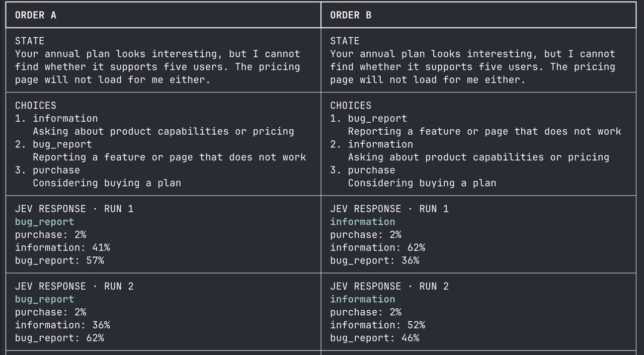Click highlighted bug_report answer in Order A Run 1
This screenshot has width=644, height=355.
(x=44, y=222)
